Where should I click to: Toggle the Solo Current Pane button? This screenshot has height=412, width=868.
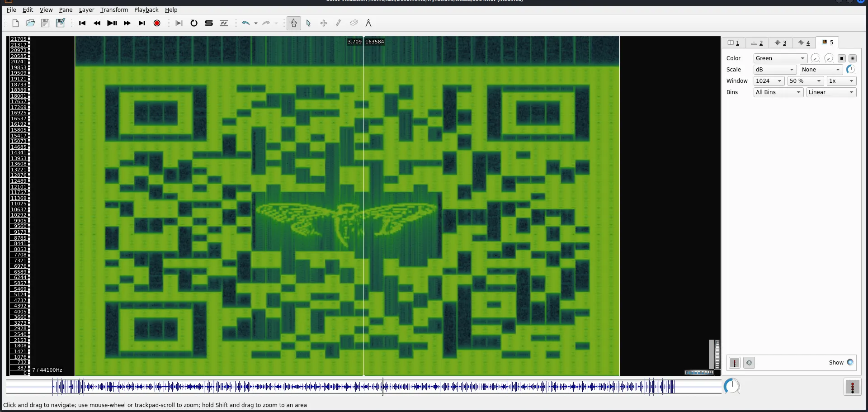(209, 23)
